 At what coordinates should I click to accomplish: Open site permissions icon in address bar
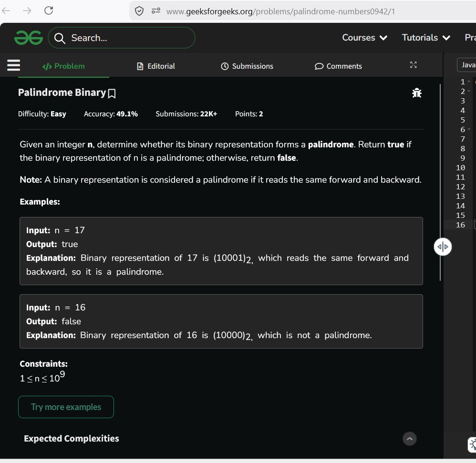[156, 11]
